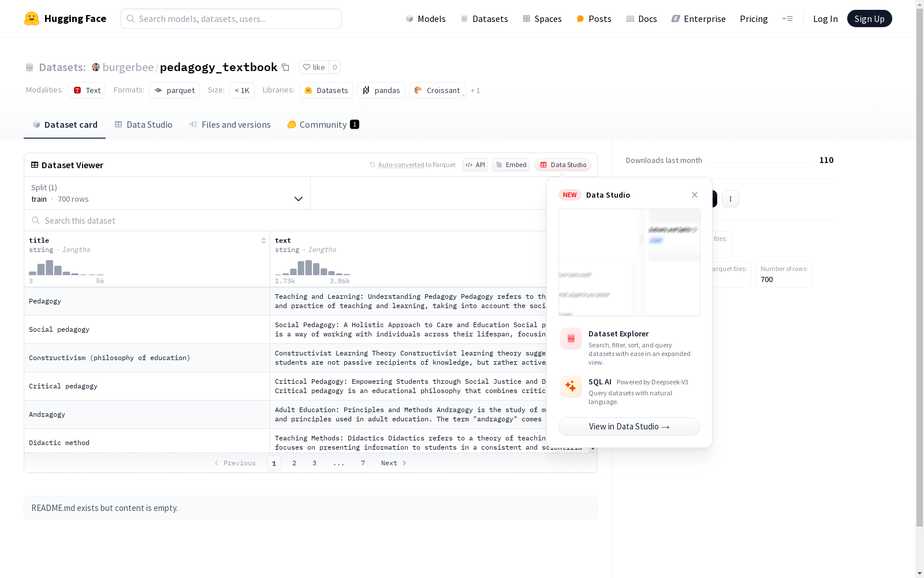Screen dimensions: 924x578
Task: Click the API button in Dataset Viewer
Action: click(475, 165)
